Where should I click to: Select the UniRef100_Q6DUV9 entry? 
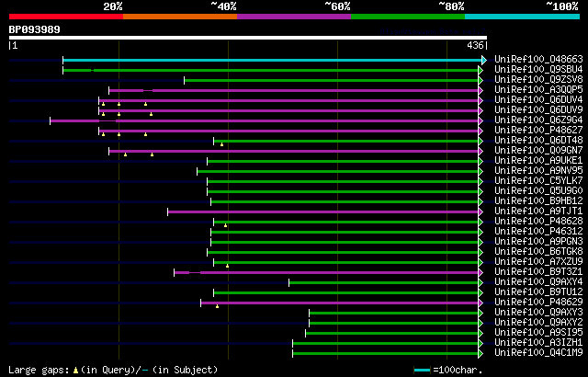538,110
